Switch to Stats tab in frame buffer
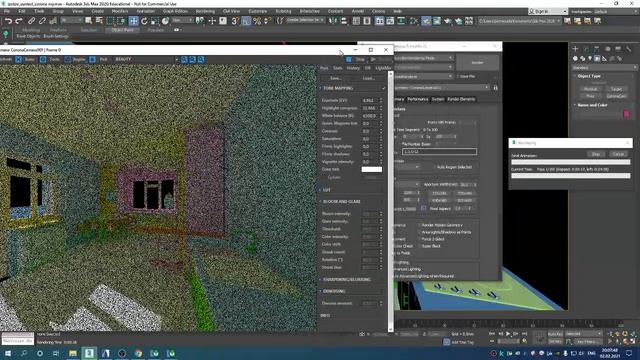Screen dimensions: 640x360 tap(338, 68)
